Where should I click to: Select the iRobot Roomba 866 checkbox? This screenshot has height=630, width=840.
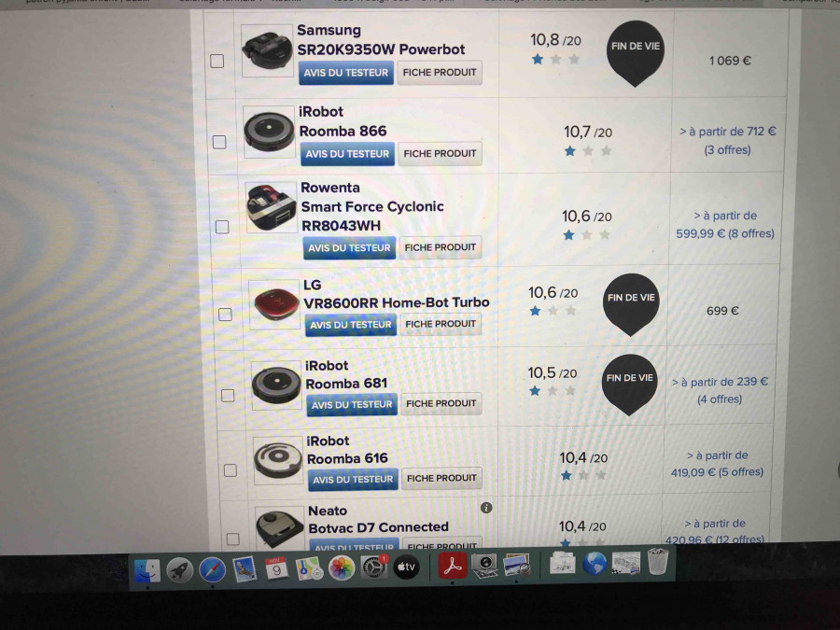219,142
